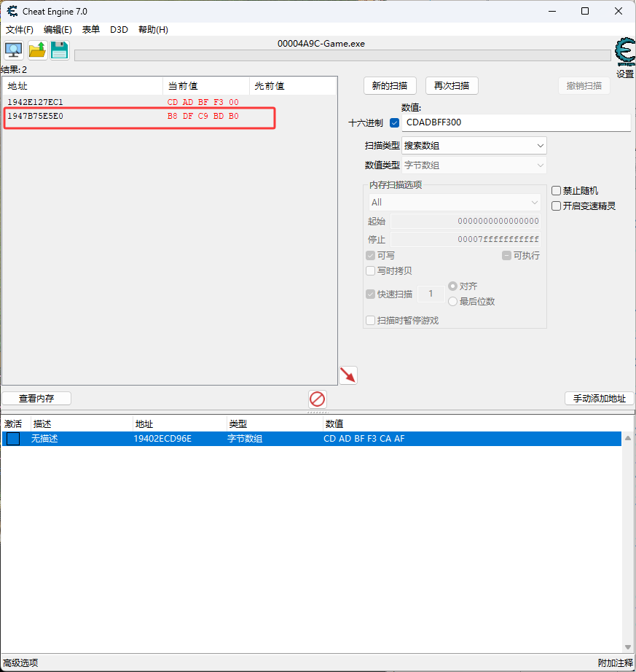The width and height of the screenshot is (636, 672).
Task: Toggle the 激活 checkbox of 无描述 entry
Action: pos(13,439)
